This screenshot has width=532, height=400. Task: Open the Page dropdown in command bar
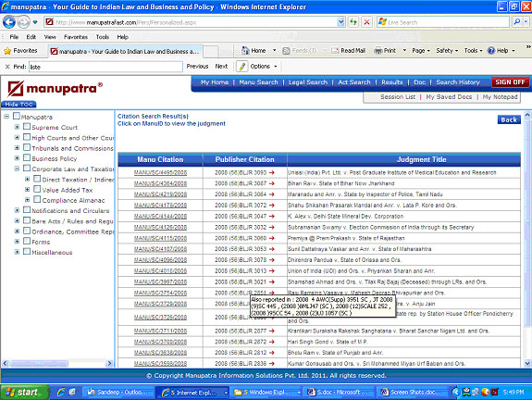click(x=421, y=51)
